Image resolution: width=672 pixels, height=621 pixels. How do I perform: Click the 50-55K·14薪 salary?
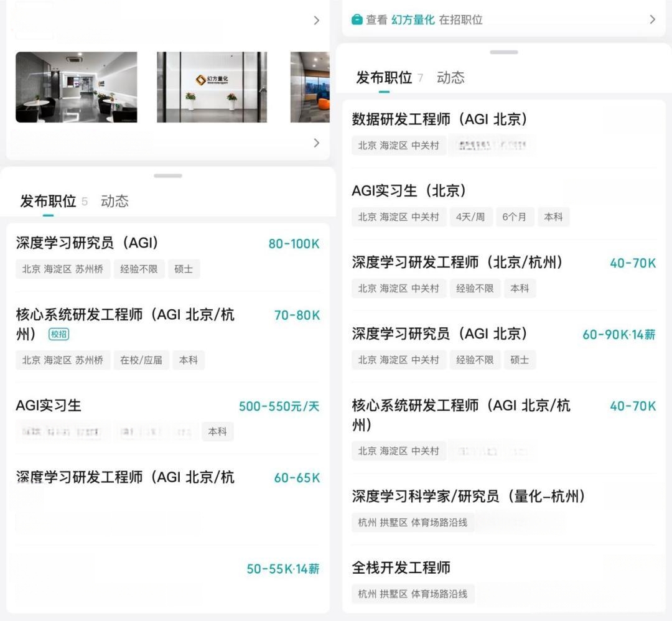coord(283,569)
